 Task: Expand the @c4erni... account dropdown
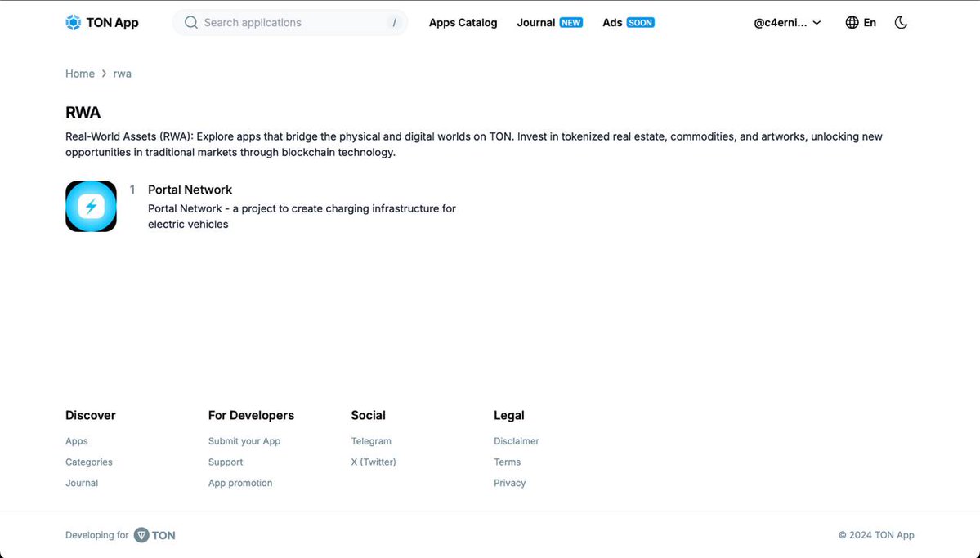pos(787,23)
